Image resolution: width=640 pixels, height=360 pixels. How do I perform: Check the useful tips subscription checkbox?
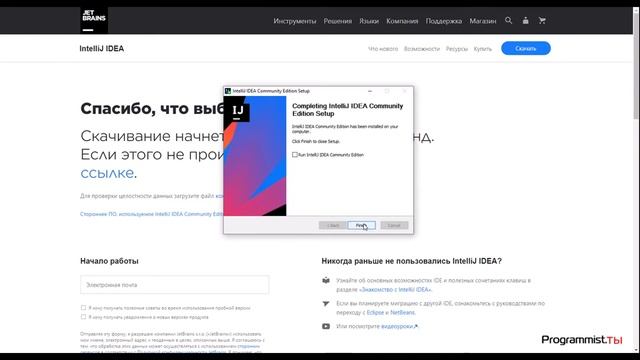(83, 308)
